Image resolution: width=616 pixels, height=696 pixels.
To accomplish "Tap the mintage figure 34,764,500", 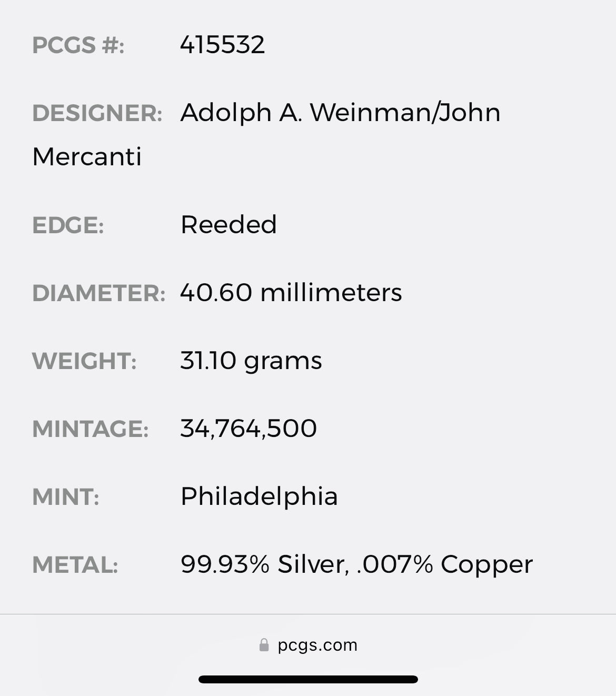I will click(249, 429).
